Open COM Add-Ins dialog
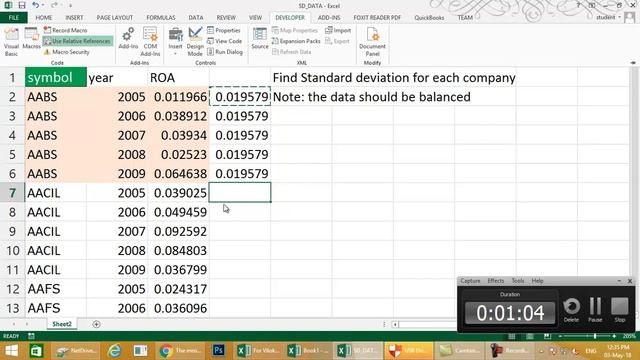Image resolution: width=640 pixels, height=360 pixels. [x=150, y=42]
